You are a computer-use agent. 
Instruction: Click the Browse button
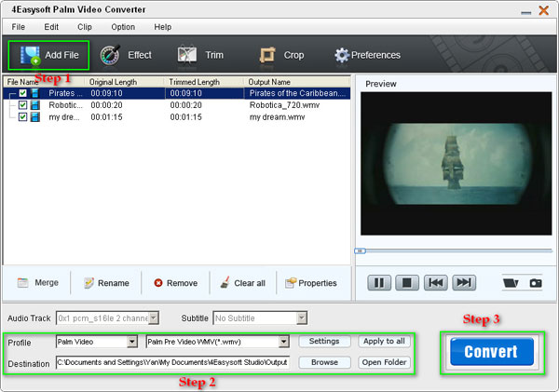[324, 362]
